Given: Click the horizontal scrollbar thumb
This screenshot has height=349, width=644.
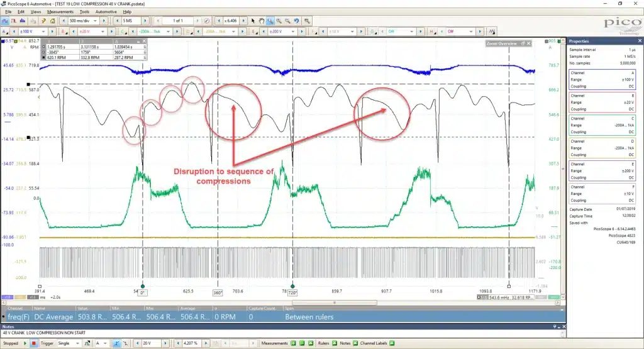Looking at the screenshot, I should (335, 302).
